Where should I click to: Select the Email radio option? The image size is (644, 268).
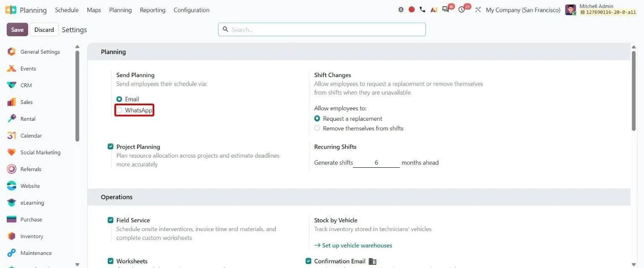[119, 99]
